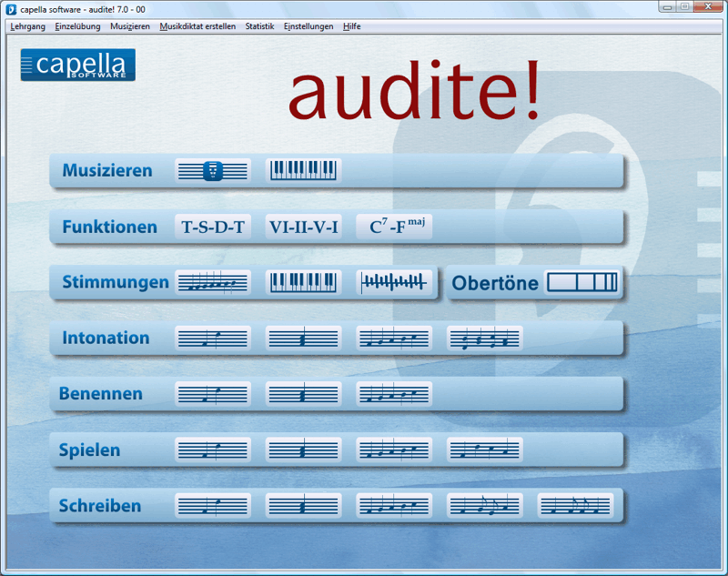Open the Musizieren menu in menu bar
The height and width of the screenshot is (576, 728).
click(x=130, y=26)
